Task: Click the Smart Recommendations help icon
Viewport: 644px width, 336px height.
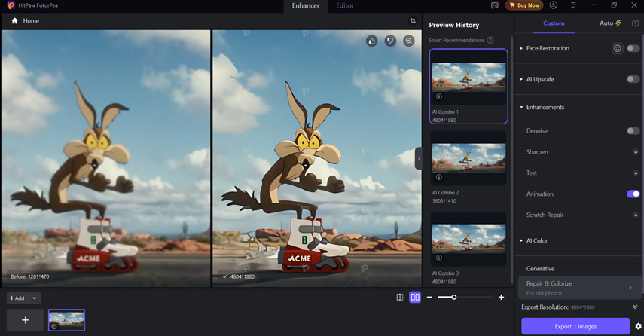Action: [x=490, y=40]
